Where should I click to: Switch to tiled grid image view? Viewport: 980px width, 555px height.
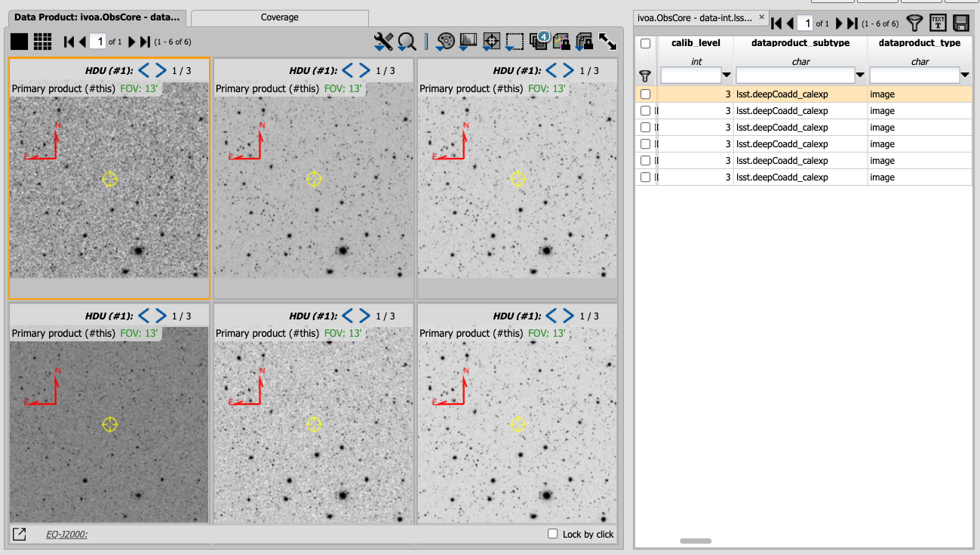[x=42, y=42]
